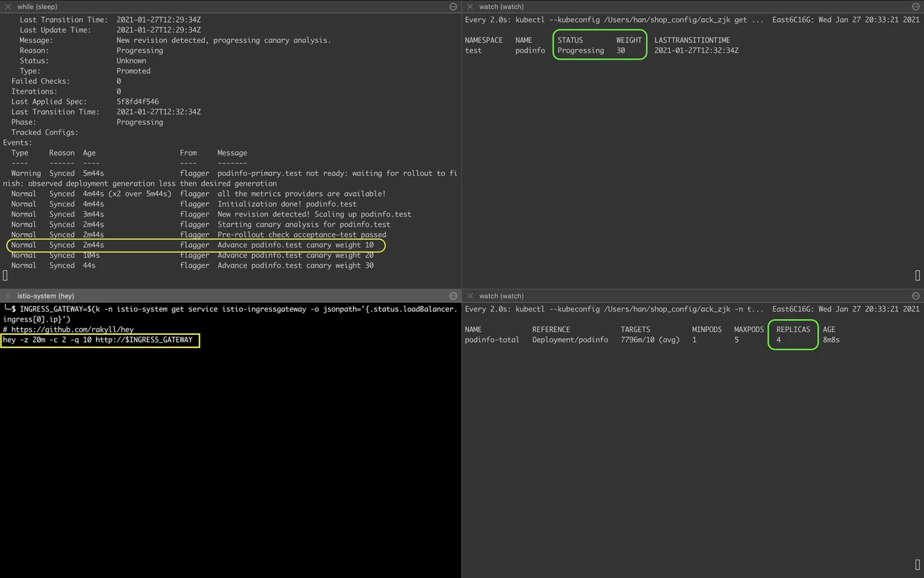The width and height of the screenshot is (924, 578).
Task: Click the 'MAXPODS' column header
Action: (749, 330)
